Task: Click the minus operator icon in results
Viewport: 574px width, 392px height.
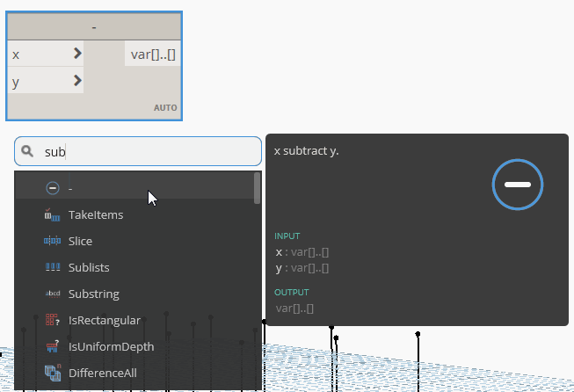Action: pos(52,188)
